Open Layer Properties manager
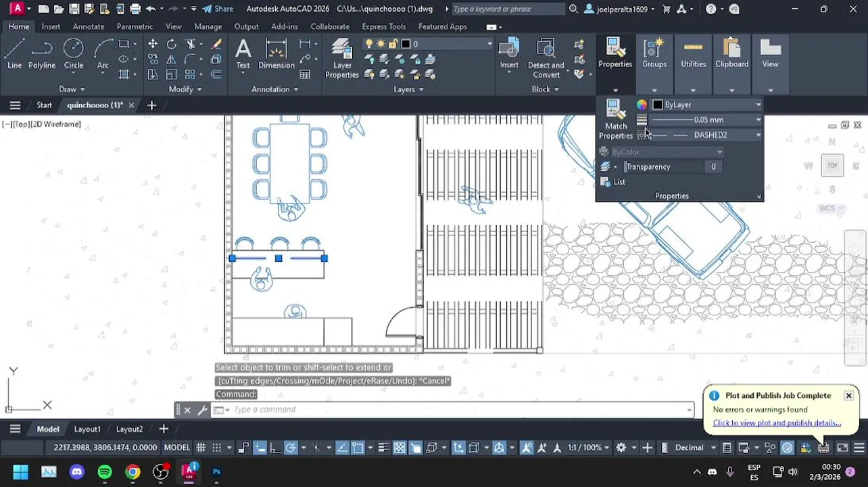Viewport: 868px width, 487px height. tap(342, 59)
